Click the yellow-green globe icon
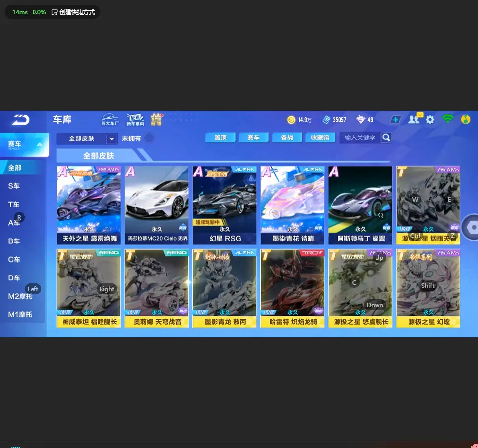 click(466, 119)
